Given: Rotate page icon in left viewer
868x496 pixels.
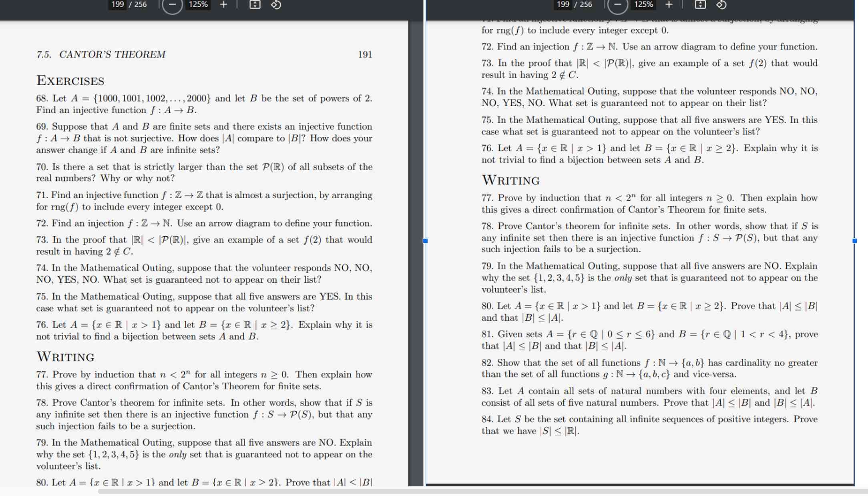Looking at the screenshot, I should 276,5.
